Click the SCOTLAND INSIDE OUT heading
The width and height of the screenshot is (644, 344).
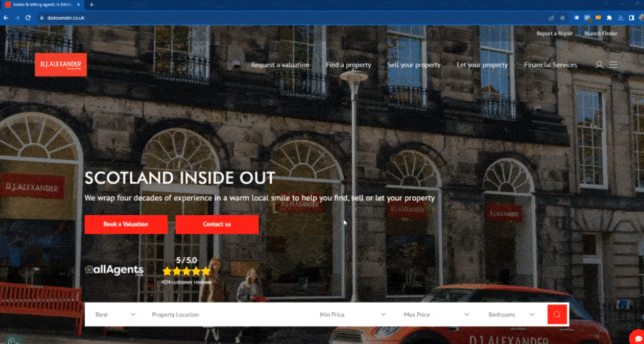pos(180,178)
